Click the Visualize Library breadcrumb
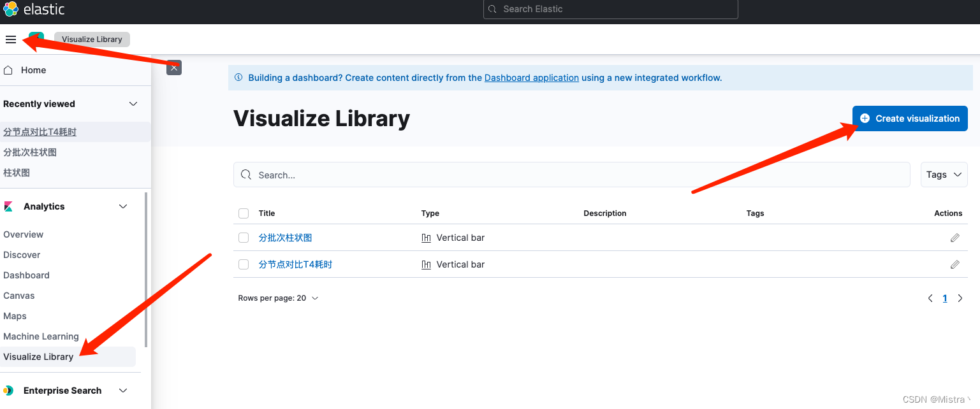 pos(92,39)
